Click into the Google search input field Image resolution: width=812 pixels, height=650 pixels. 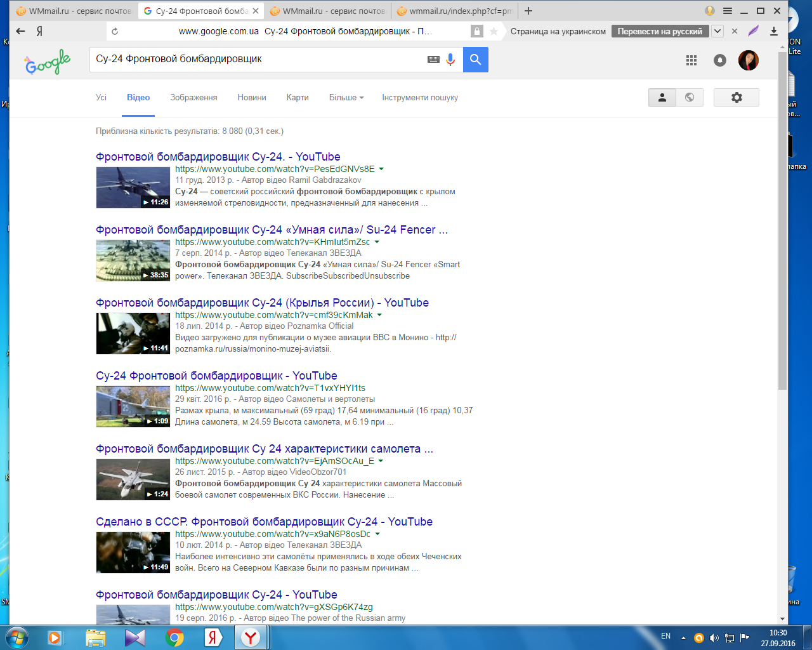[x=257, y=60]
